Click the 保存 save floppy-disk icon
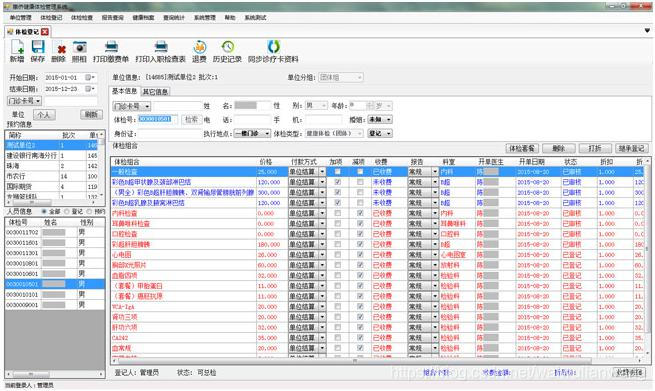Image resolution: width=655 pixels, height=391 pixels. (x=38, y=47)
